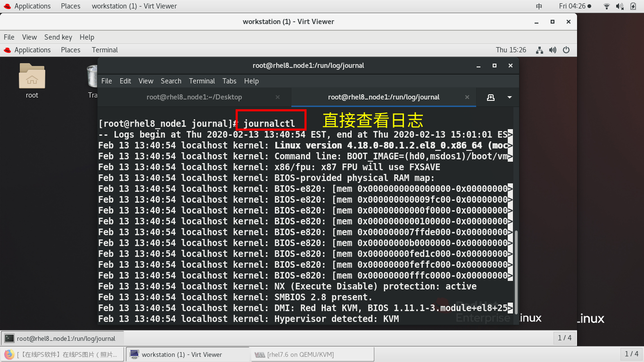
Task: Open the Trash desktop icon
Action: (x=92, y=81)
